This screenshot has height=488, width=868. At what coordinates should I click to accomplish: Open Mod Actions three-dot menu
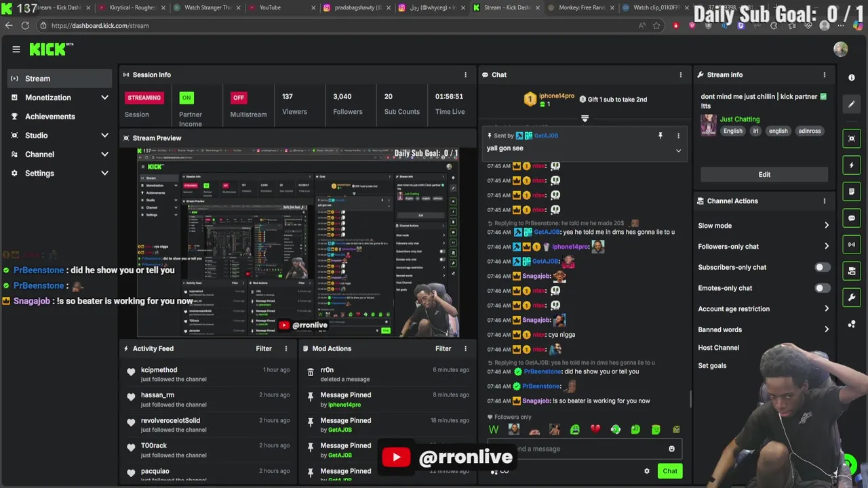coord(465,348)
